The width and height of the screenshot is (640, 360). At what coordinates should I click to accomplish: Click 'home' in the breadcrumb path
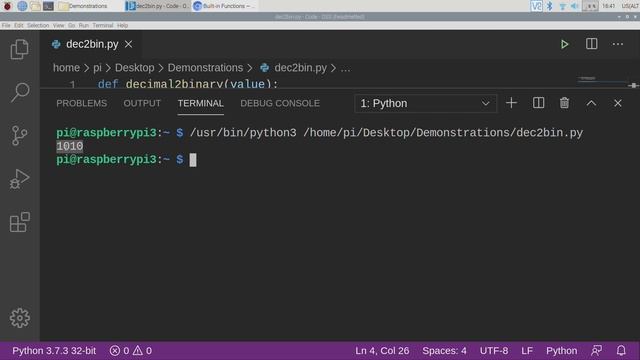67,68
